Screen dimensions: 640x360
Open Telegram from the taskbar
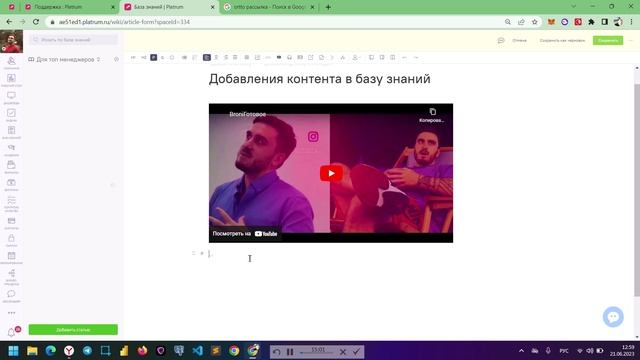coord(87,351)
